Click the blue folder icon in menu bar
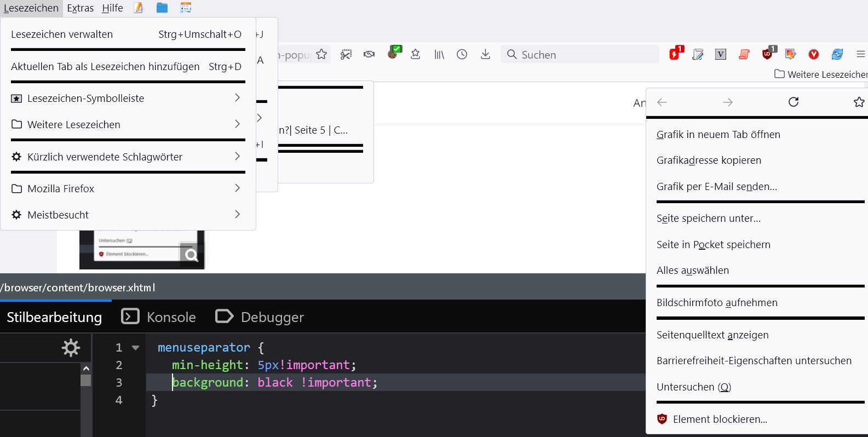This screenshot has width=868, height=437. point(162,8)
